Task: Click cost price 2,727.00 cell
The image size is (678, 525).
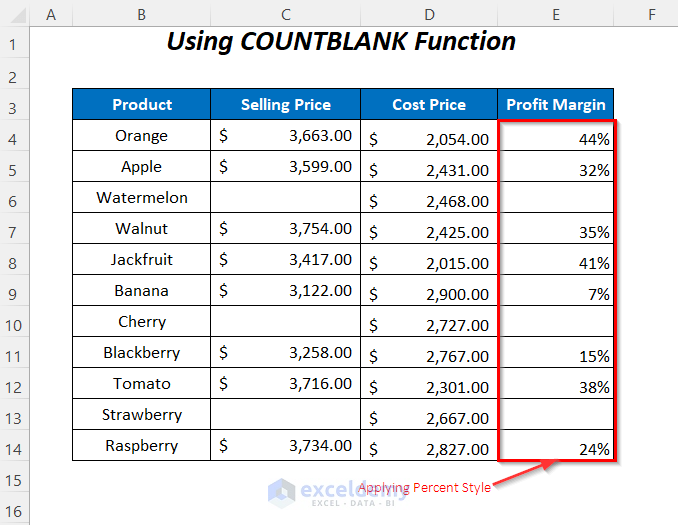Action: (429, 321)
